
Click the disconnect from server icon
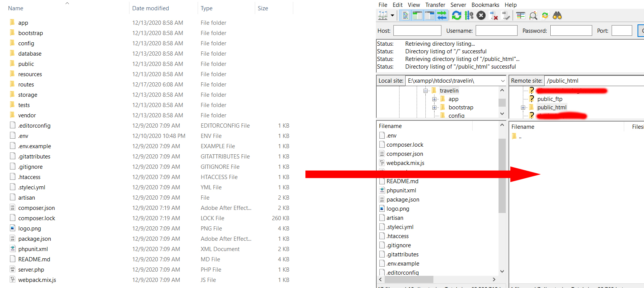click(494, 16)
